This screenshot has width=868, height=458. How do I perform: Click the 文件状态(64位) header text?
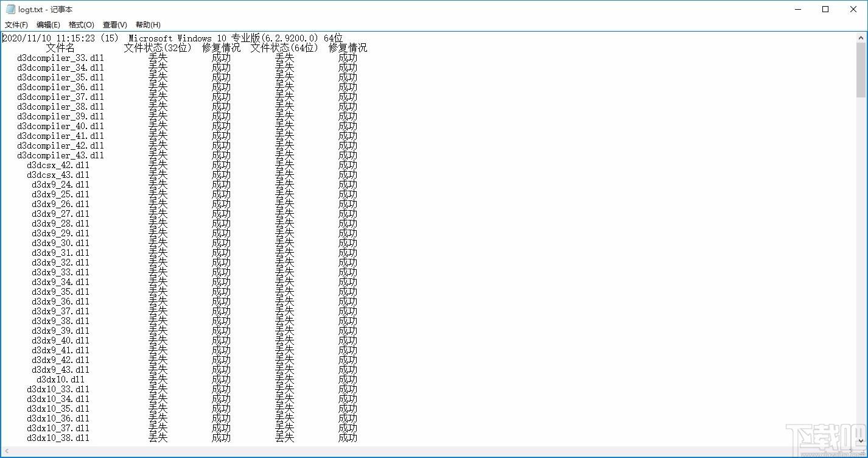284,48
